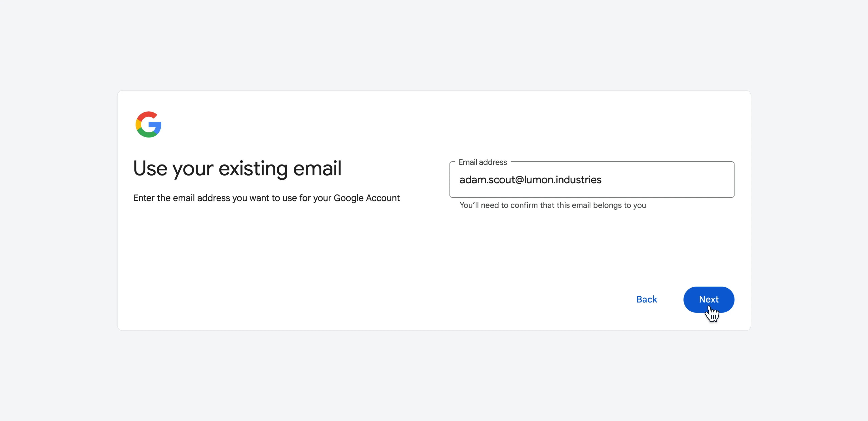Screen dimensions: 868x421
Task: Click the words 'Google Account' in the description
Action: click(x=367, y=198)
